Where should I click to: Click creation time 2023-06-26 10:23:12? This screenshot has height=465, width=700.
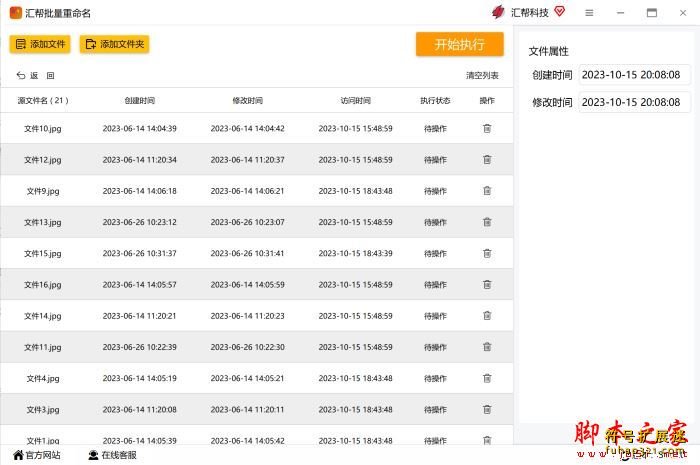(x=140, y=222)
